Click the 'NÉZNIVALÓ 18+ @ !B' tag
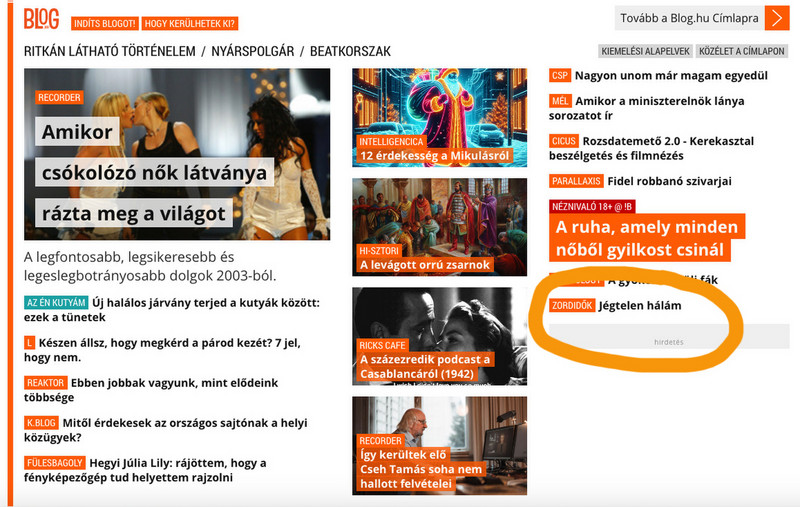The width and height of the screenshot is (800, 507). [592, 207]
